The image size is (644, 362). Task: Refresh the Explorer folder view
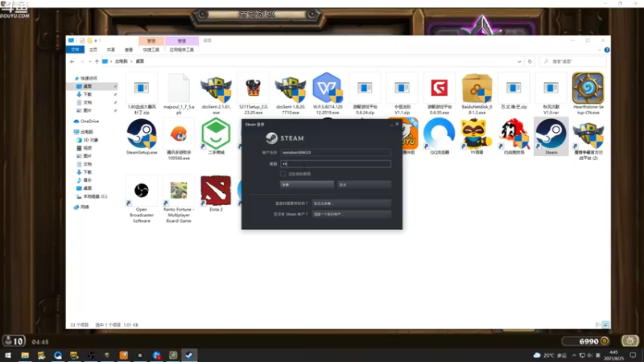tap(530, 62)
